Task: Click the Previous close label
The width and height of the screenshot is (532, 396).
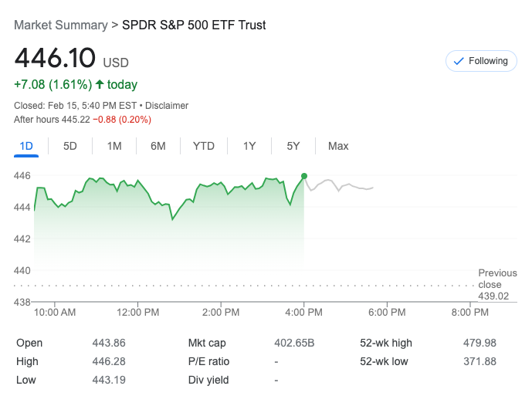Action: coord(497,279)
